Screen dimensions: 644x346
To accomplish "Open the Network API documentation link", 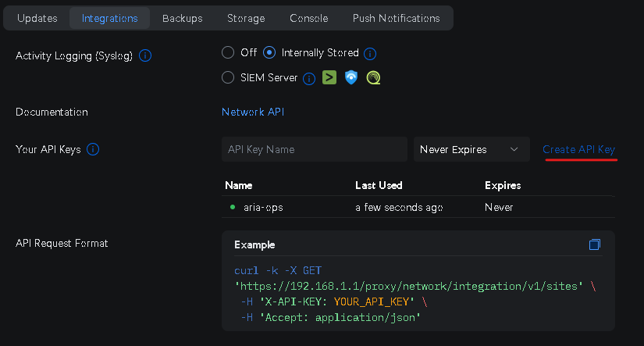I will point(253,112).
